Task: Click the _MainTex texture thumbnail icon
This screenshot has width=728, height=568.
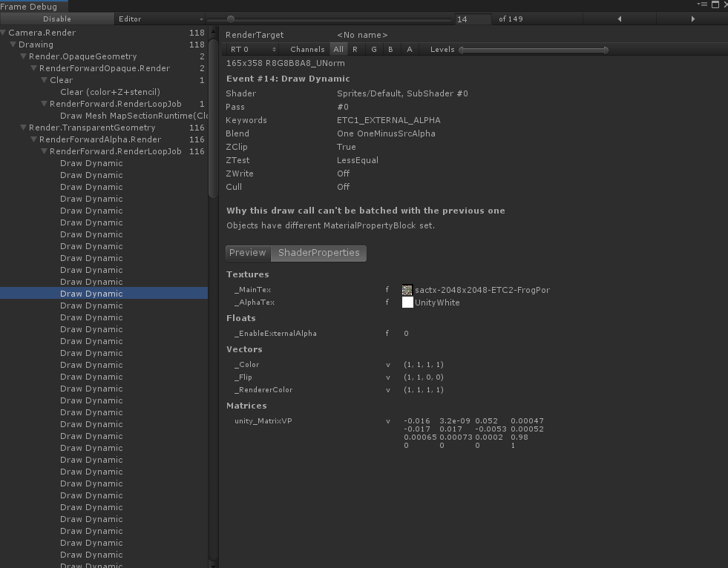Action: (x=407, y=290)
